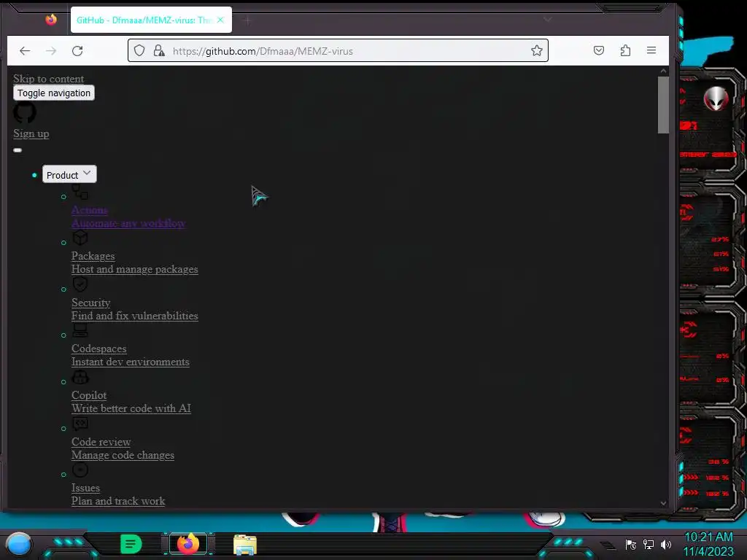Image resolution: width=747 pixels, height=560 pixels.
Task: Close the GitHub MEMZ-virus tab
Action: click(220, 20)
